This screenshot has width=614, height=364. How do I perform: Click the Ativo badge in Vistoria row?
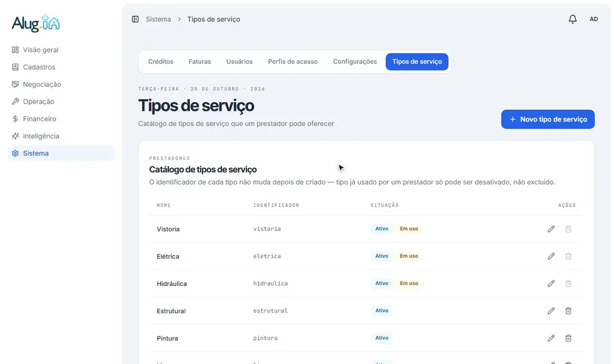[382, 229]
